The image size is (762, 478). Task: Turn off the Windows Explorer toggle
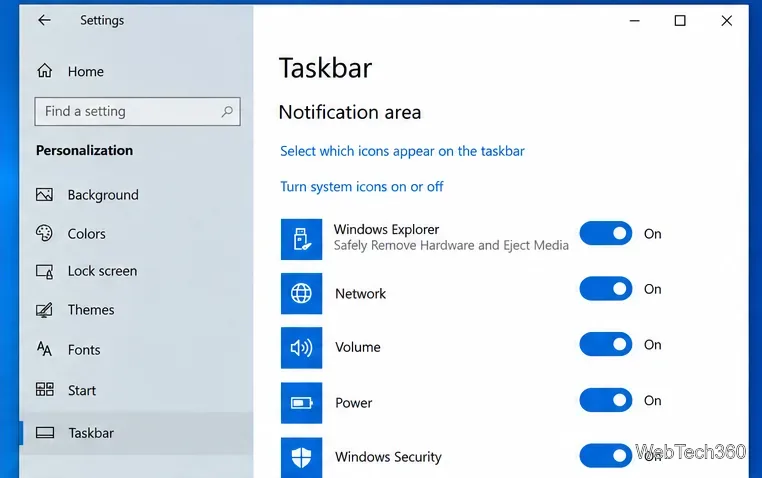[x=606, y=234]
